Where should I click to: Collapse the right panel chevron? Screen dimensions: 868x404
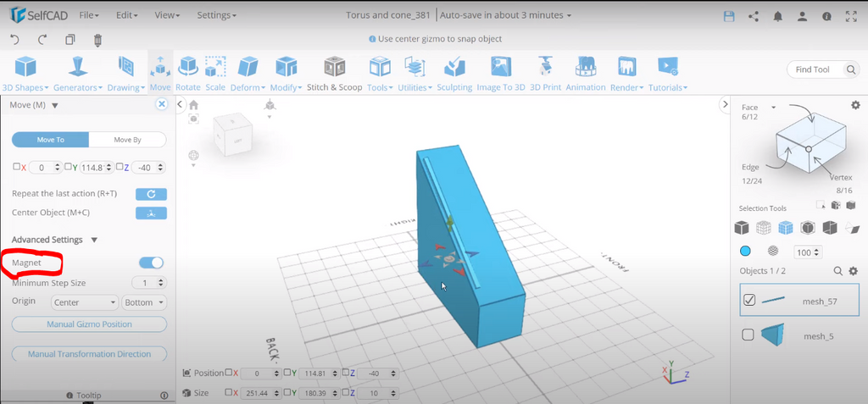[x=725, y=104]
